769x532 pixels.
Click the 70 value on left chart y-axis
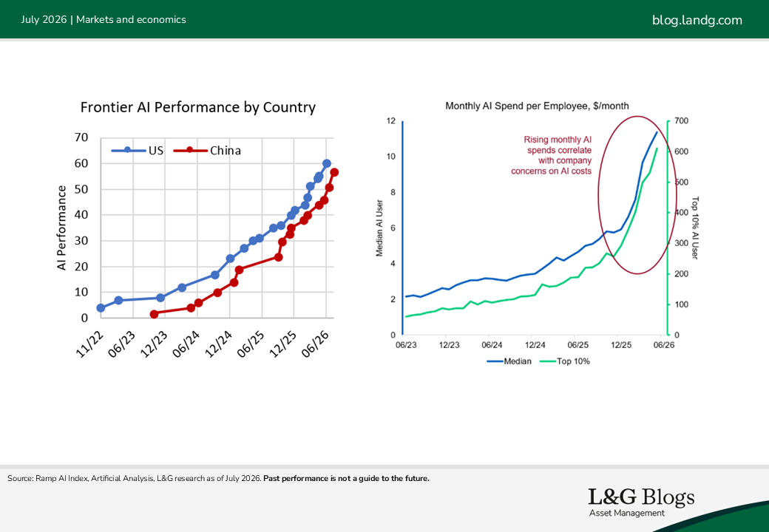click(81, 137)
